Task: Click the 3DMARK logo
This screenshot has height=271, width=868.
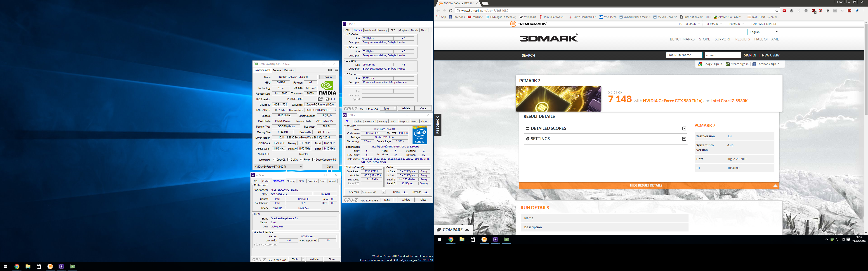Action: [x=549, y=38]
